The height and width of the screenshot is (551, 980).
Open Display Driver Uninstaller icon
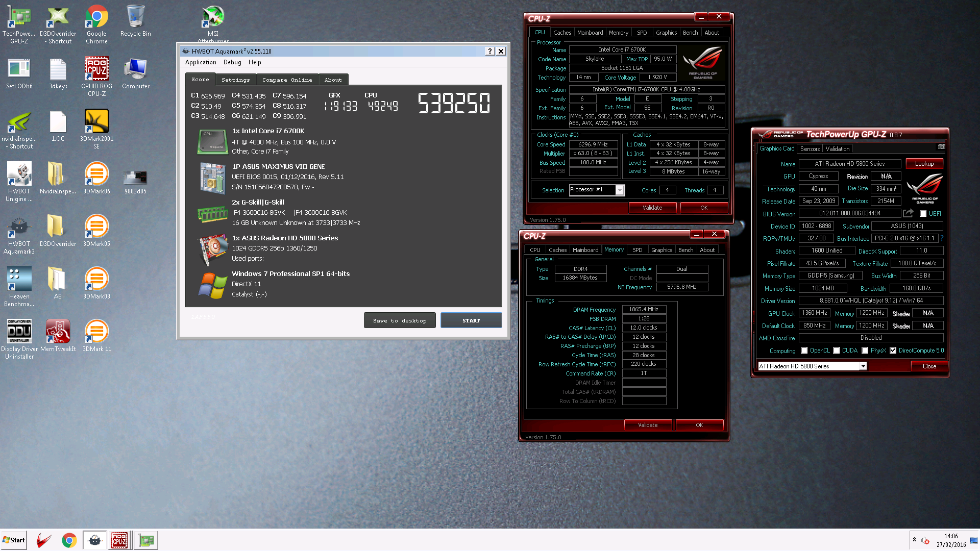coord(19,340)
